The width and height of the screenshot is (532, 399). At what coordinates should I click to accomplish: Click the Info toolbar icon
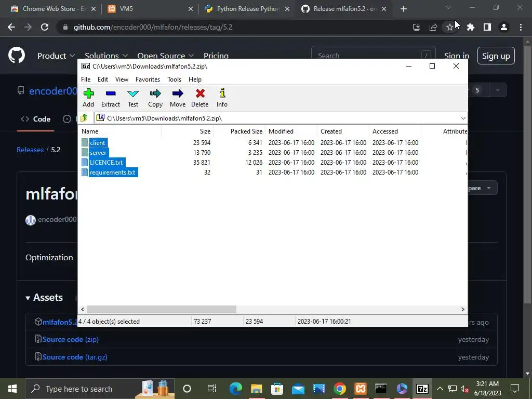click(x=222, y=98)
